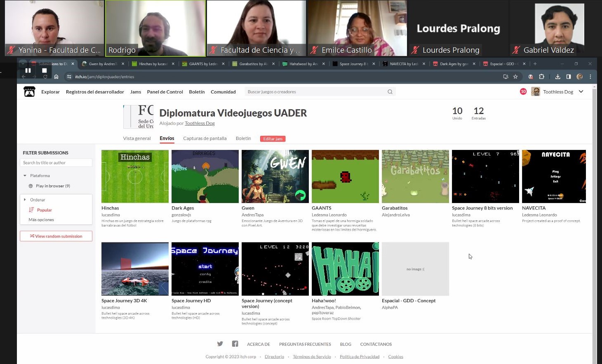Select the Popular sort option
The height and width of the screenshot is (364, 602).
click(x=44, y=210)
